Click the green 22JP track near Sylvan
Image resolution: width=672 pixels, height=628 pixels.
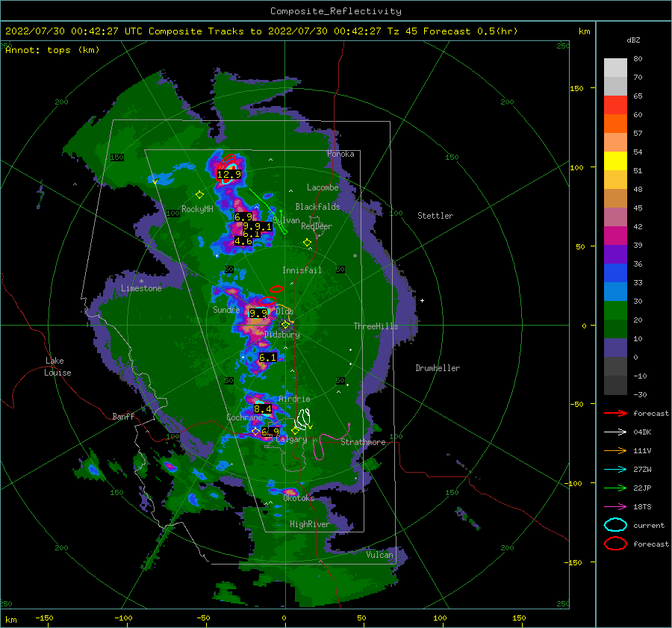pos(269,211)
